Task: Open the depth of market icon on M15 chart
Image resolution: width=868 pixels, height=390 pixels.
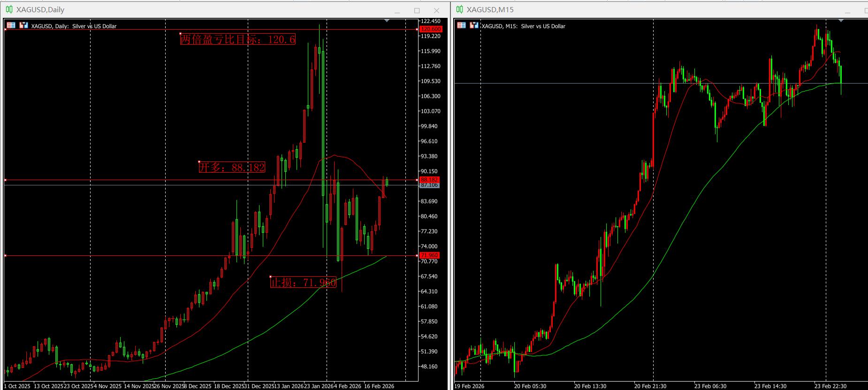Action: point(461,25)
